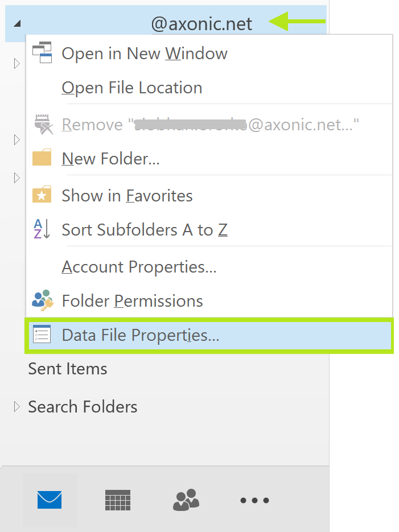Choose Open File Location from menu
The width and height of the screenshot is (399, 532).
[131, 88]
